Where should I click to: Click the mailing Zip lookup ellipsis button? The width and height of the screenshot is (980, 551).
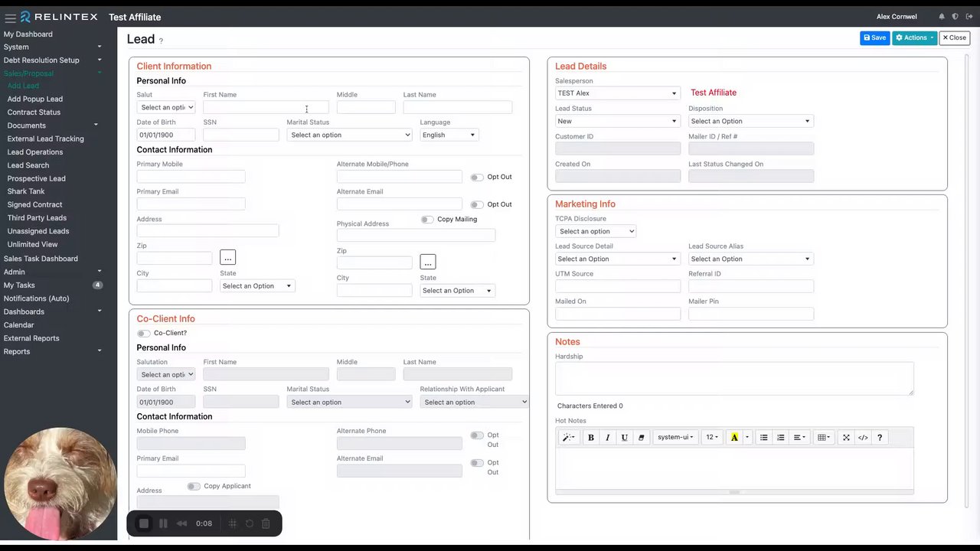(x=227, y=258)
